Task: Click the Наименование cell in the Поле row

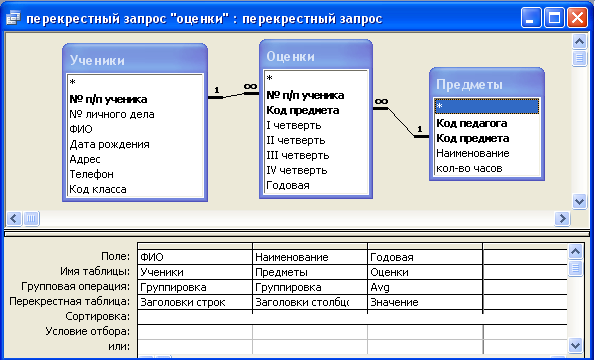Action: (310, 257)
